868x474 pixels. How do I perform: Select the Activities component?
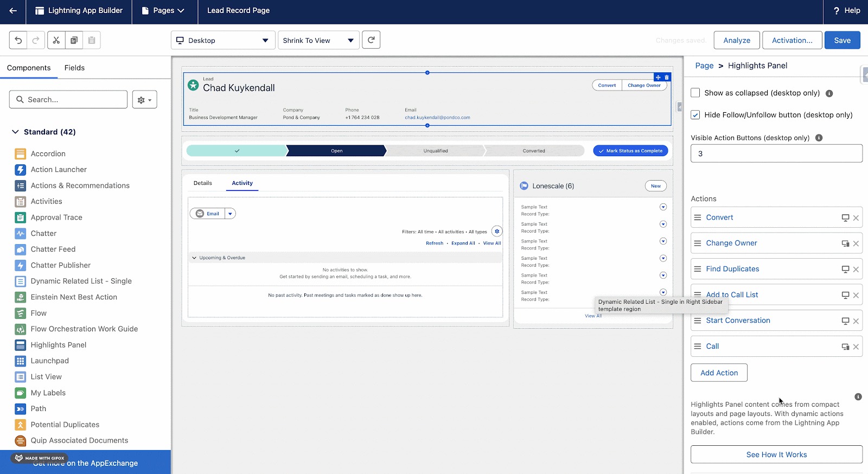tap(46, 201)
